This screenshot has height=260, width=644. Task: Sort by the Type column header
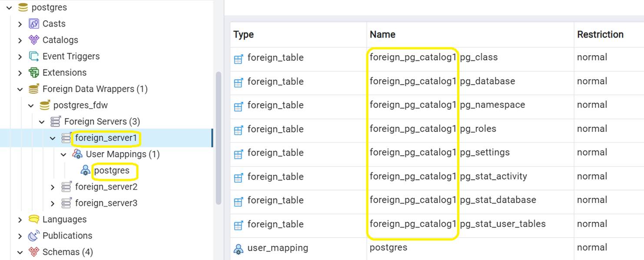[244, 34]
